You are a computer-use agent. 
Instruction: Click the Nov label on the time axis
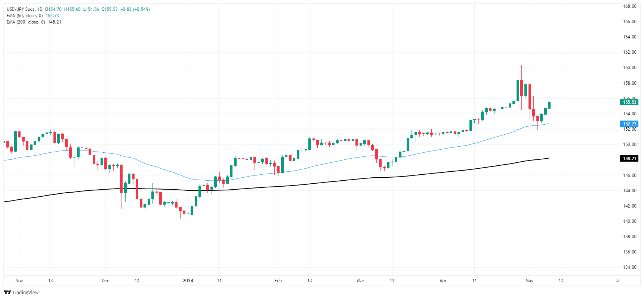(19, 281)
